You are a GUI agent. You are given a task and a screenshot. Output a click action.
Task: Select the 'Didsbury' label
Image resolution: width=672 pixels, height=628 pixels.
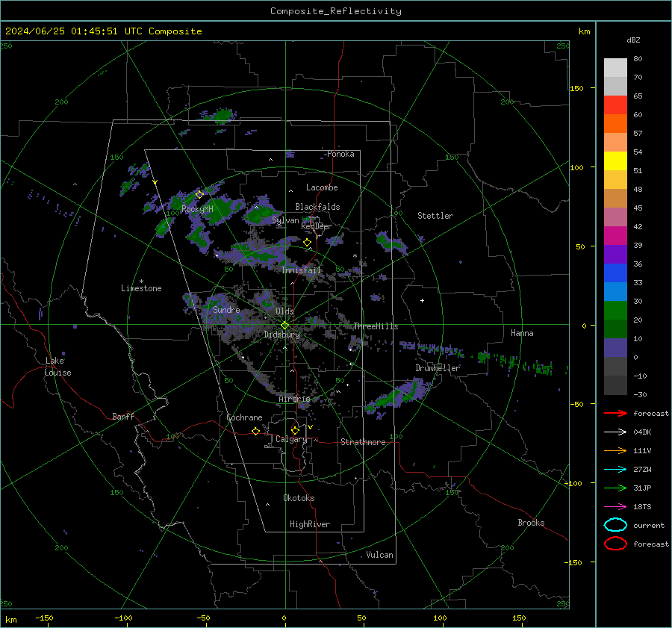click(x=281, y=335)
